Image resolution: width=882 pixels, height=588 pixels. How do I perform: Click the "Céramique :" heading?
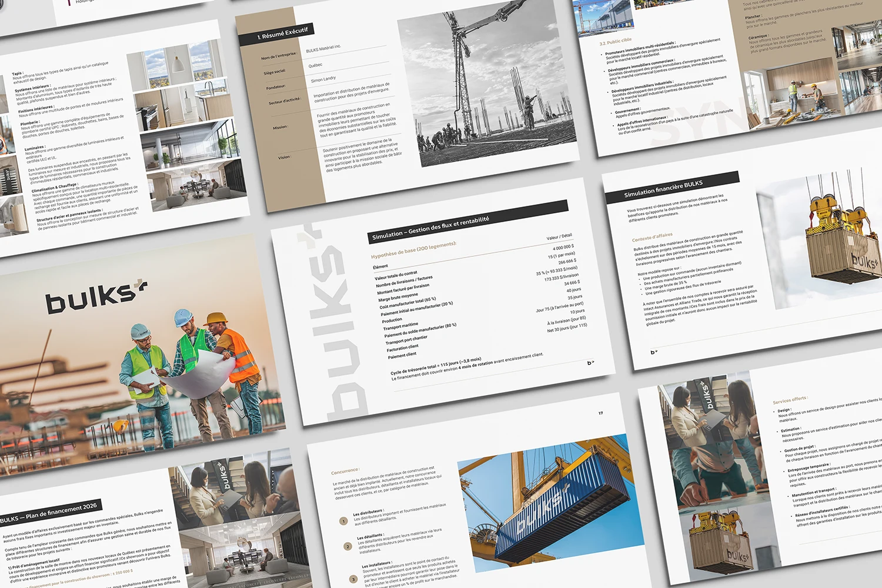[x=759, y=36]
